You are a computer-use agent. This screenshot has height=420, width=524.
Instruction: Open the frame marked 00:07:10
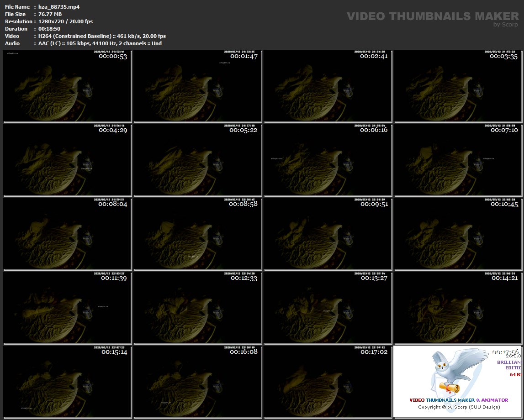pyautogui.click(x=458, y=160)
